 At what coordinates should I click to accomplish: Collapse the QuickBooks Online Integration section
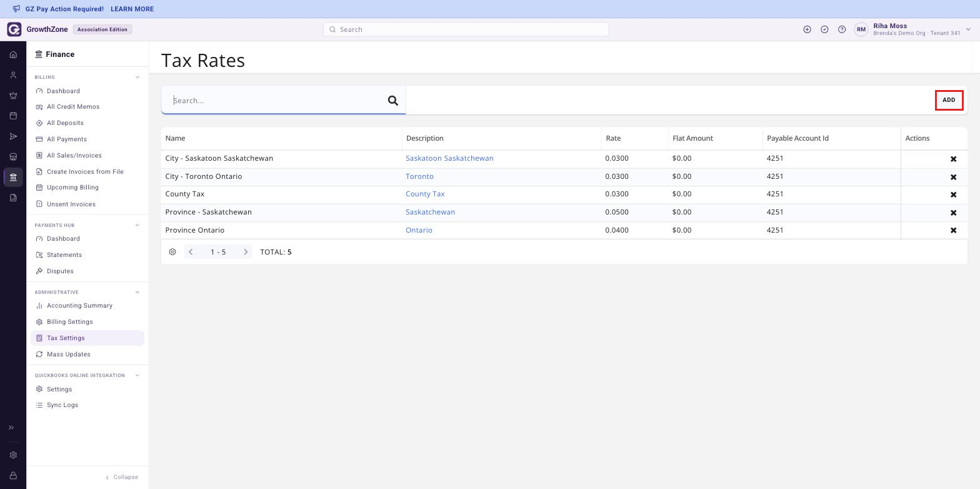137,375
